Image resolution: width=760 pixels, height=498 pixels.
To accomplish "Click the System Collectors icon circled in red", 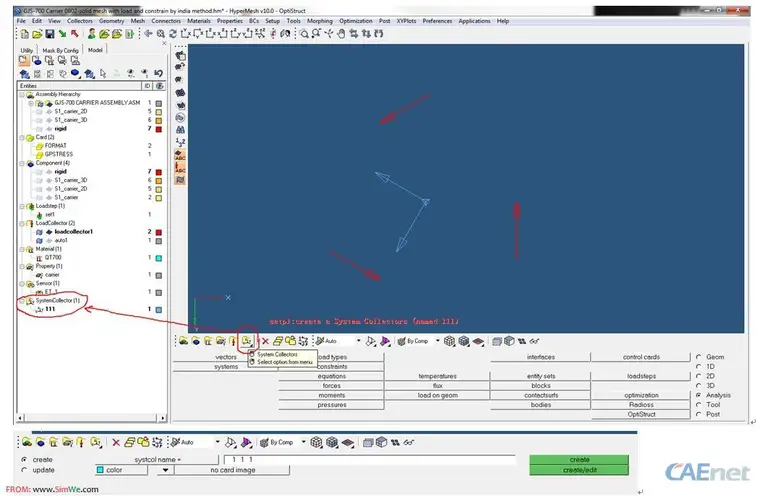I will click(246, 341).
